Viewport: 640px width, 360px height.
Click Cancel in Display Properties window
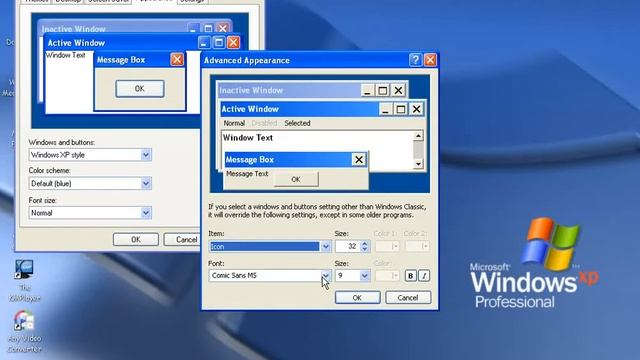[x=182, y=240]
